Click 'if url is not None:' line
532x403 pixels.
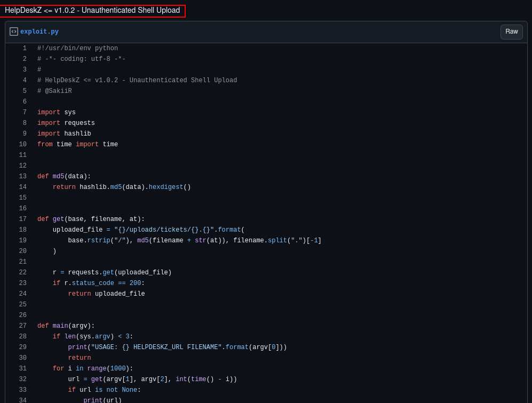coord(105,390)
